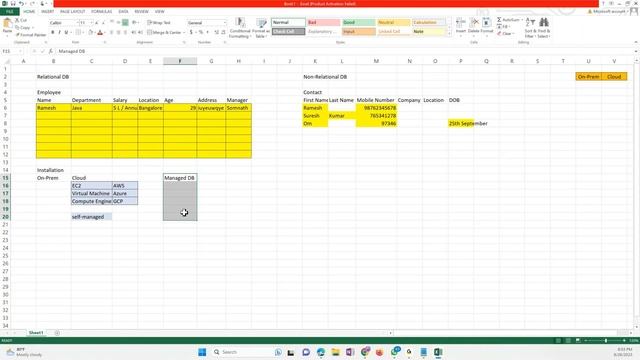Image resolution: width=640 pixels, height=360 pixels.
Task: Apply Accounting dollar number format
Action: click(191, 32)
